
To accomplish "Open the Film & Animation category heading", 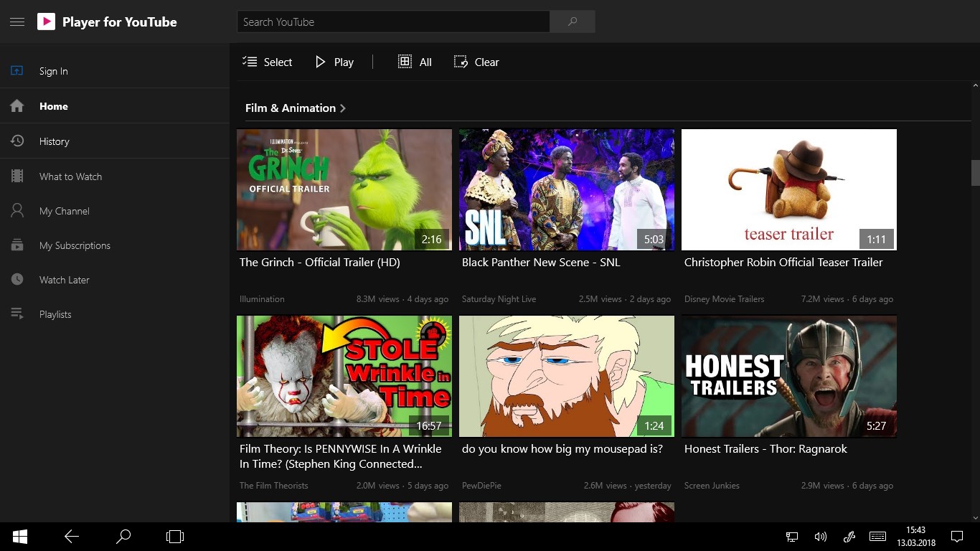I will pyautogui.click(x=291, y=108).
